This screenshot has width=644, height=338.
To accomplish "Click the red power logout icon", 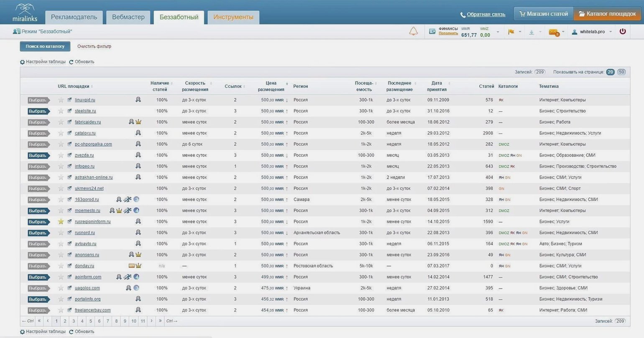I will coord(623,31).
